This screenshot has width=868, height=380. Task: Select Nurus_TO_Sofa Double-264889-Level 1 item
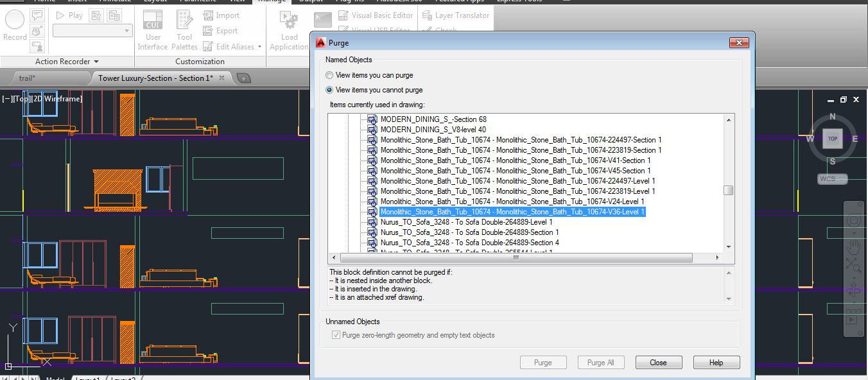click(x=466, y=222)
